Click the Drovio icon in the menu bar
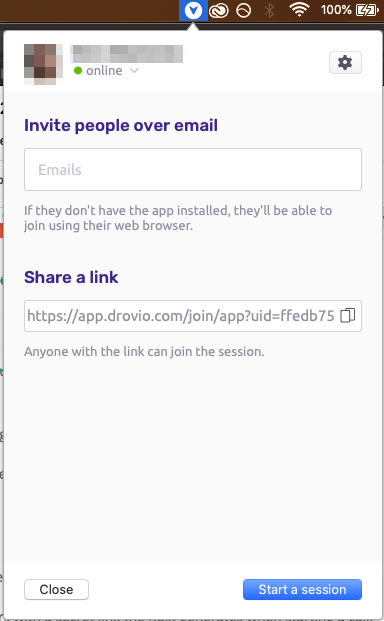Image resolution: width=384 pixels, height=621 pixels. click(193, 10)
